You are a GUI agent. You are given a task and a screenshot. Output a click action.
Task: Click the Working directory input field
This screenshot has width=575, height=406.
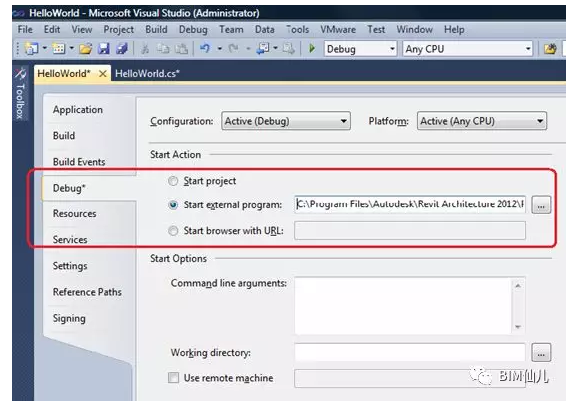(410, 352)
